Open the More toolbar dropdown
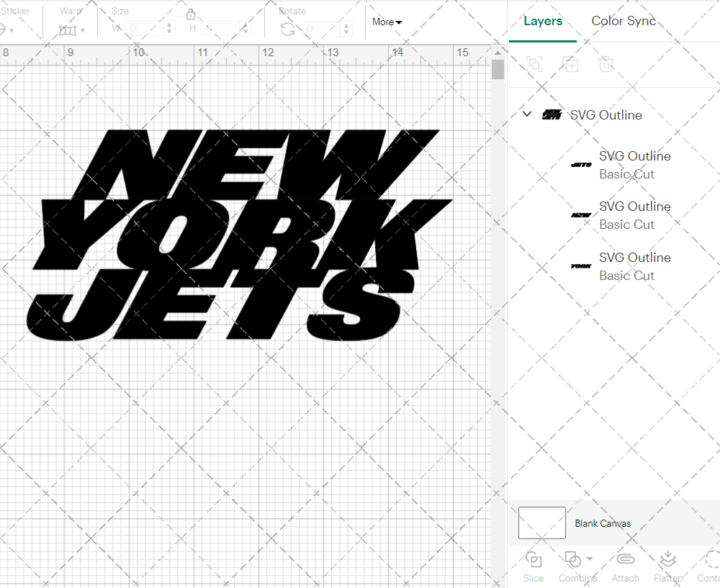The image size is (720, 588). click(x=387, y=22)
